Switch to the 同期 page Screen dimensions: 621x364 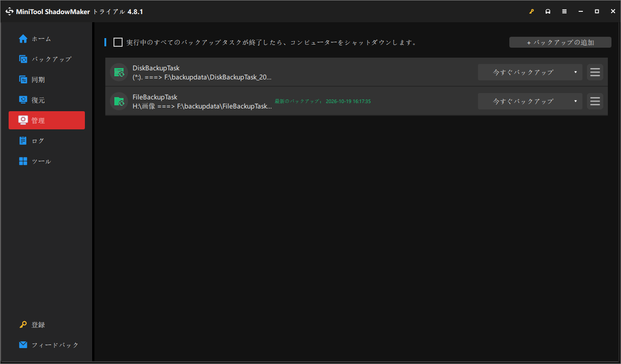coord(47,80)
